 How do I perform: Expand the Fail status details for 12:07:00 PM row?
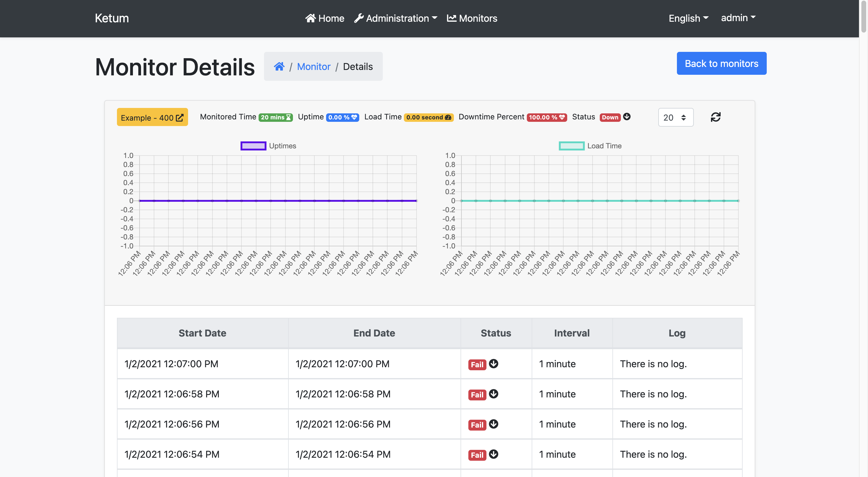(x=493, y=364)
